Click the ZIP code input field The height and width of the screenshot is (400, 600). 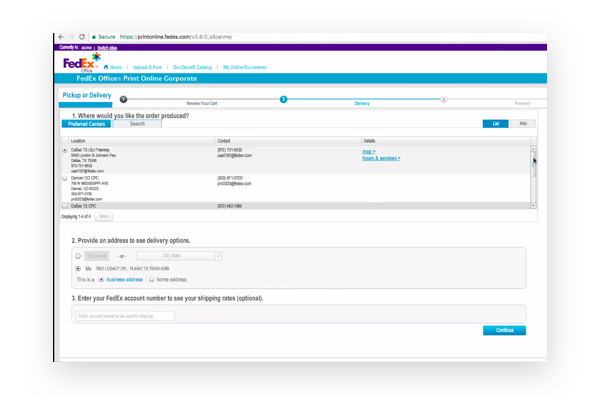click(96, 256)
